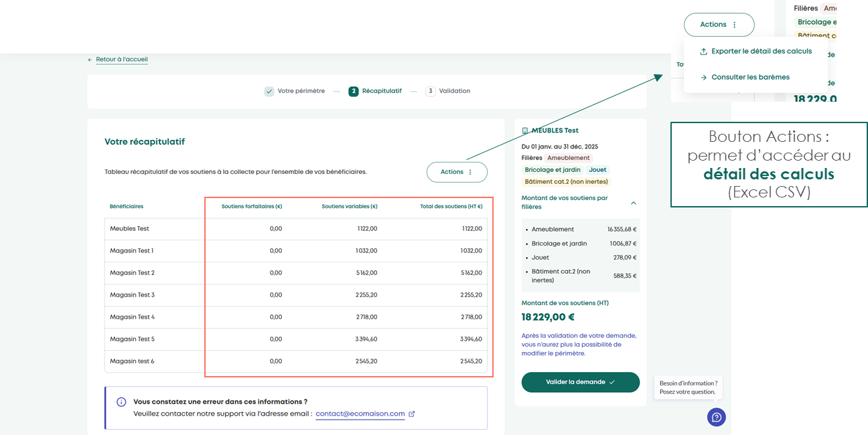
Task: Follow the Retour à l'accueil link
Action: click(121, 60)
